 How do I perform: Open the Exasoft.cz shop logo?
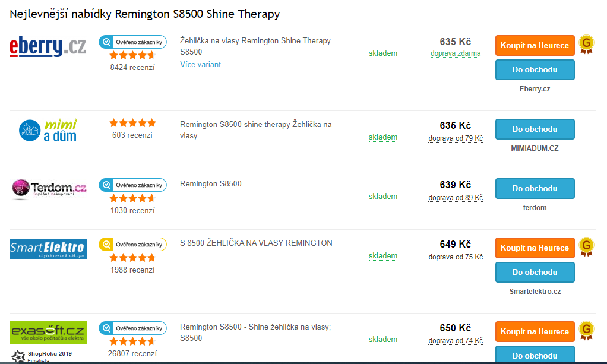48,331
